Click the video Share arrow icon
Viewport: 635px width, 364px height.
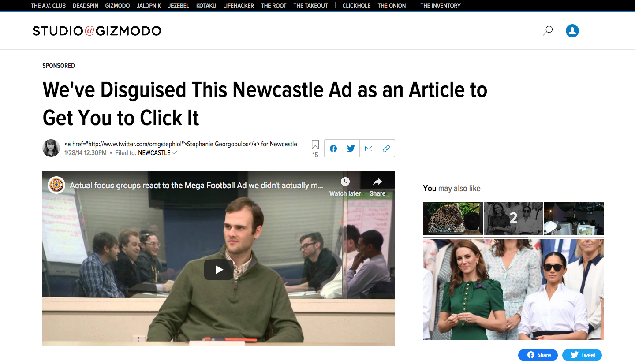(377, 182)
